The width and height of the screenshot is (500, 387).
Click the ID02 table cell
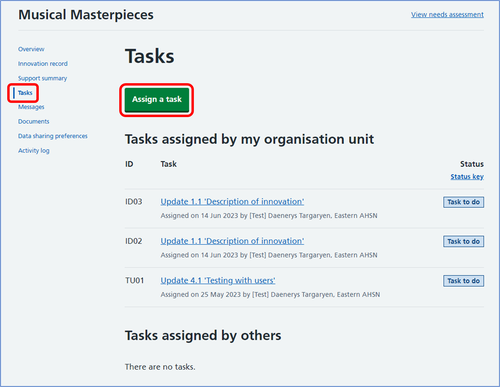[x=134, y=241]
